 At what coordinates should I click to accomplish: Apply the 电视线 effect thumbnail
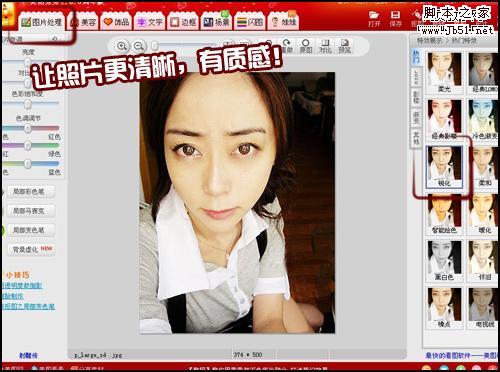point(483,308)
